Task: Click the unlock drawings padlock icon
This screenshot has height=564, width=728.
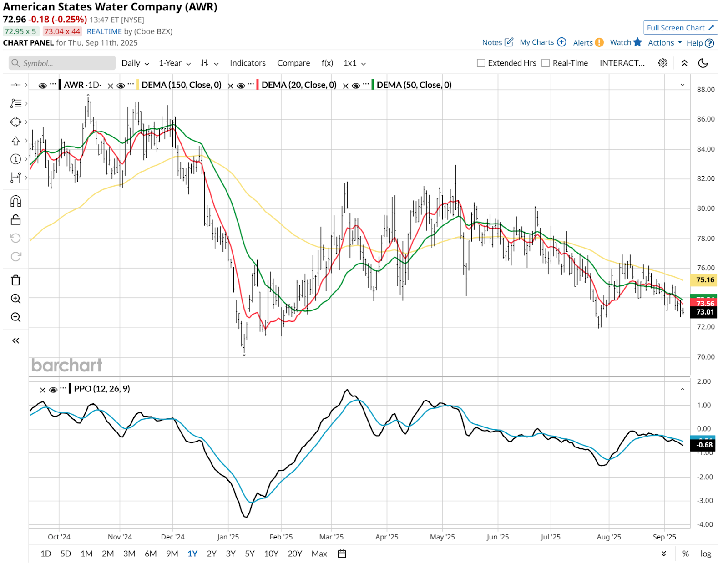Action: [x=15, y=220]
